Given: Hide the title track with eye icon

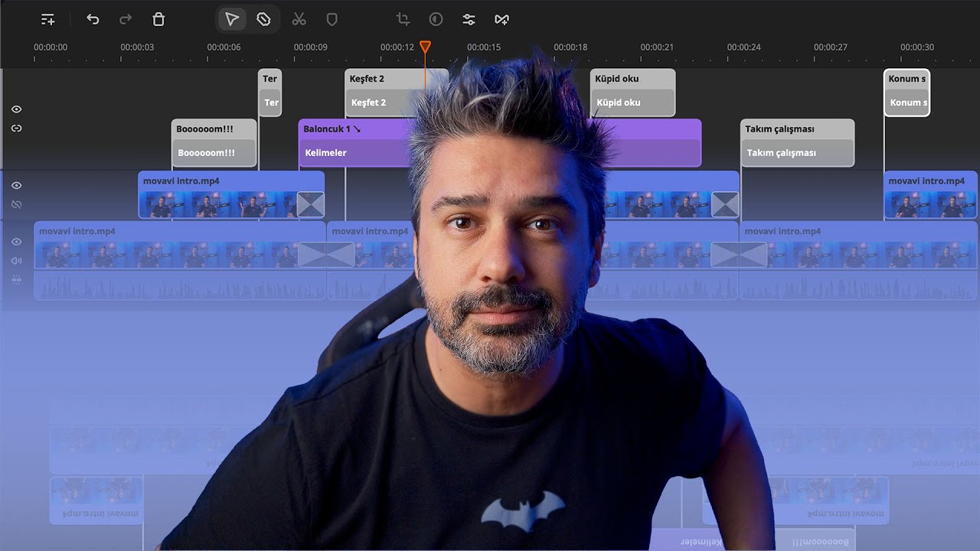Looking at the screenshot, I should click(x=17, y=109).
